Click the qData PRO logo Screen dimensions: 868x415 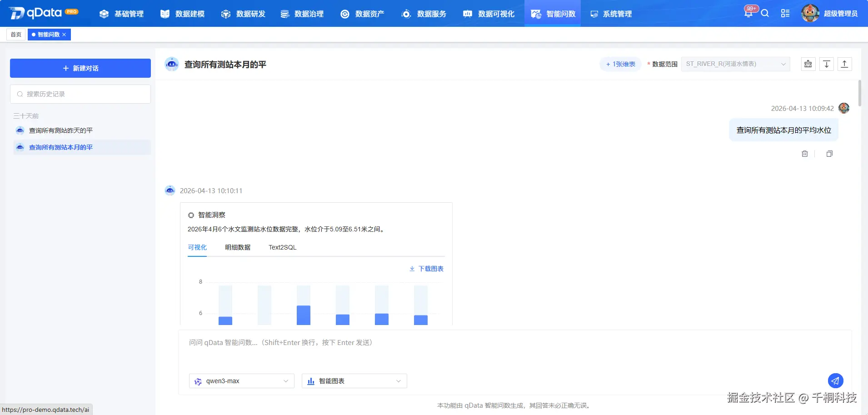tap(44, 13)
